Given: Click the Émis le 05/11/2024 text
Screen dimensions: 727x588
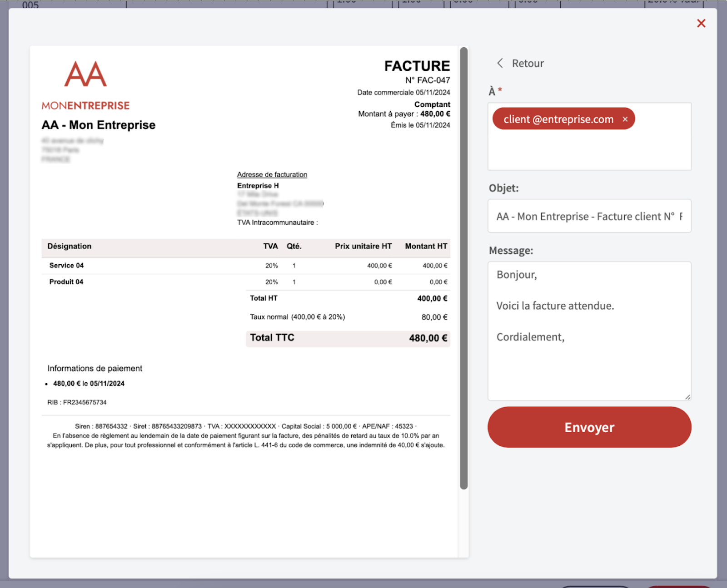Looking at the screenshot, I should 420,125.
